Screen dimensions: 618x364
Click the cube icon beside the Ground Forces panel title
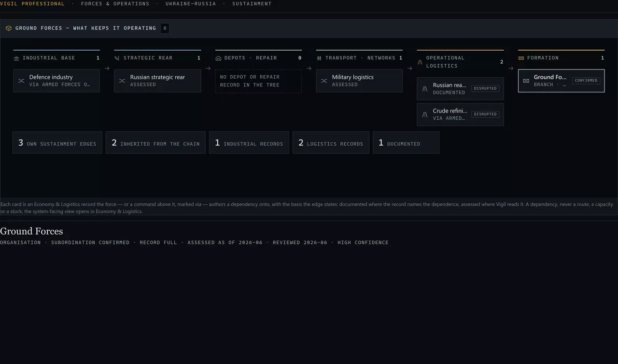pos(9,28)
